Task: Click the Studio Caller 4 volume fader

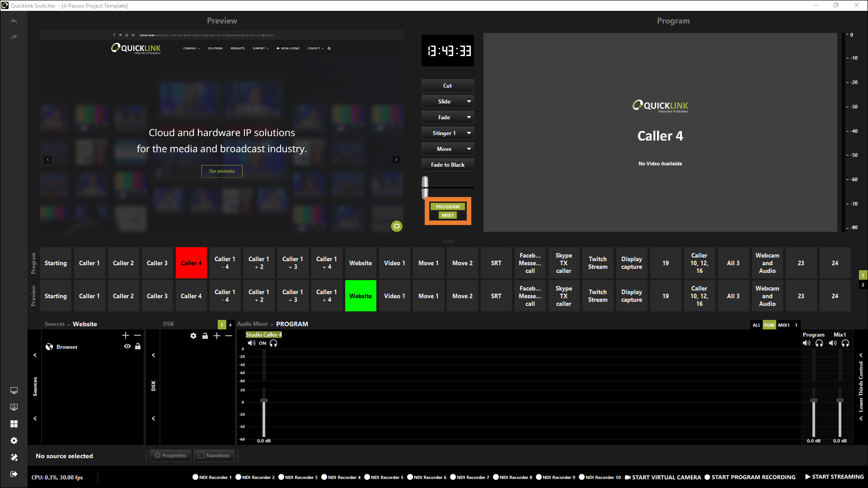Action: (264, 400)
